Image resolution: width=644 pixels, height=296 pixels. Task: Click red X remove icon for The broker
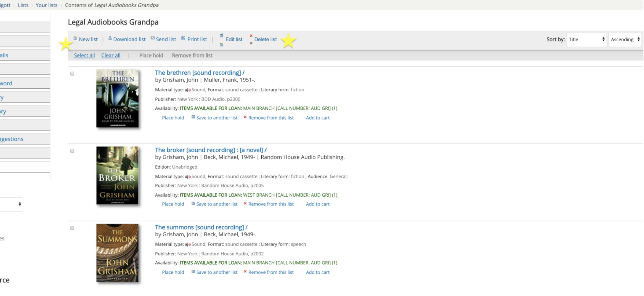245,203
